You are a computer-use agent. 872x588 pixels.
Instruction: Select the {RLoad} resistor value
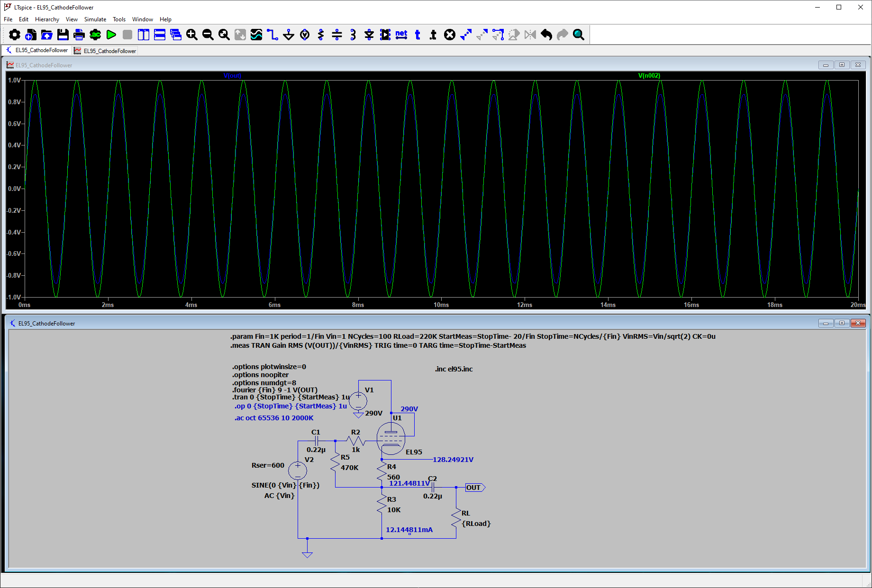[x=476, y=524]
